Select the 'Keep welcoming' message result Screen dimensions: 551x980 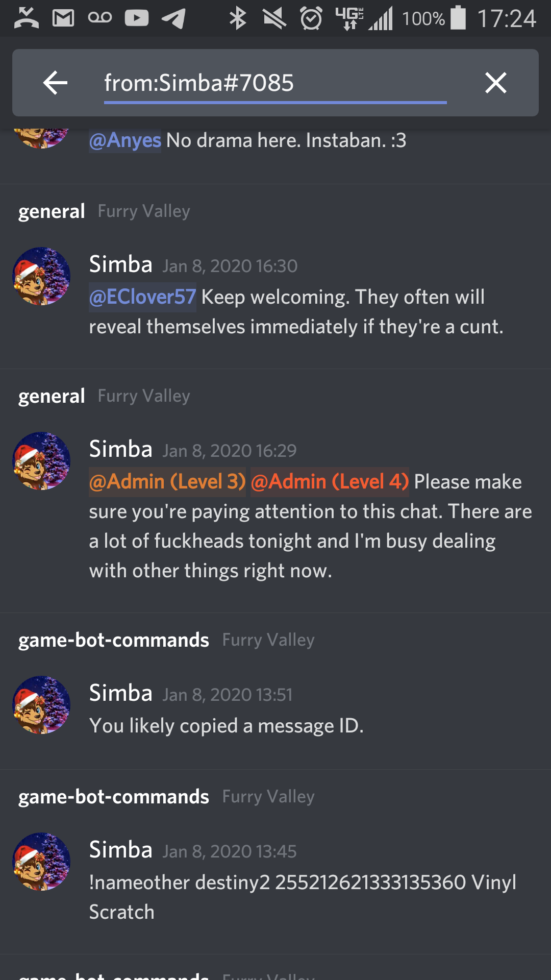pyautogui.click(x=275, y=295)
